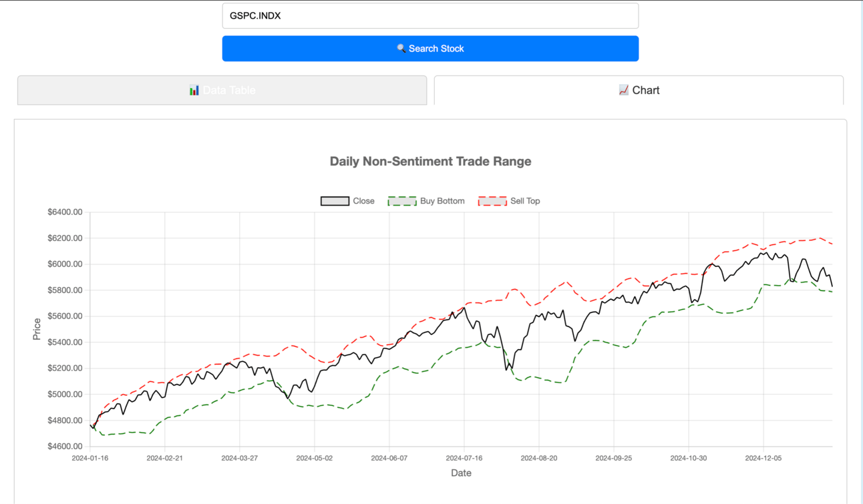Click the Date x-axis title
The height and width of the screenshot is (504, 863).
(x=461, y=473)
